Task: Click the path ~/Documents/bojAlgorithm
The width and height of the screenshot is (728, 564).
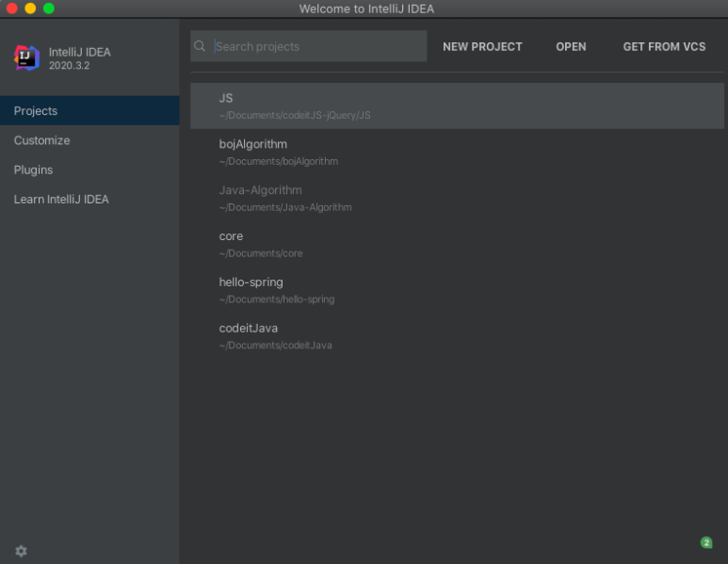Action: [279, 161]
